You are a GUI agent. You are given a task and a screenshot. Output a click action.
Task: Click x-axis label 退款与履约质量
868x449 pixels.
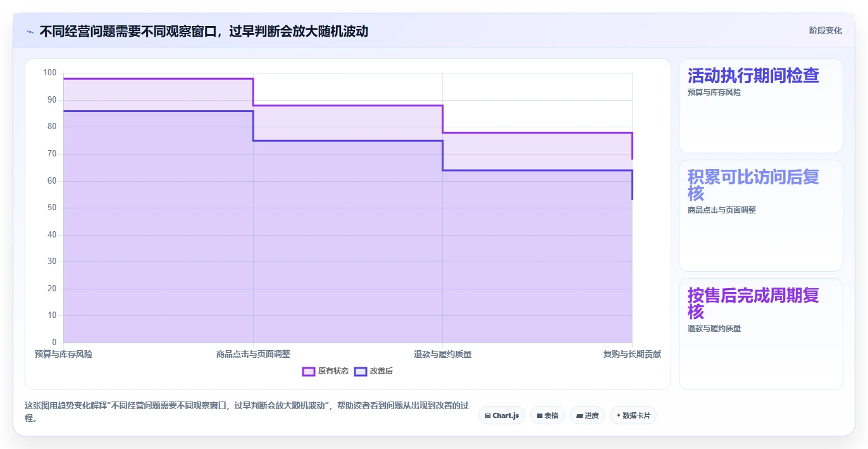[x=442, y=354]
